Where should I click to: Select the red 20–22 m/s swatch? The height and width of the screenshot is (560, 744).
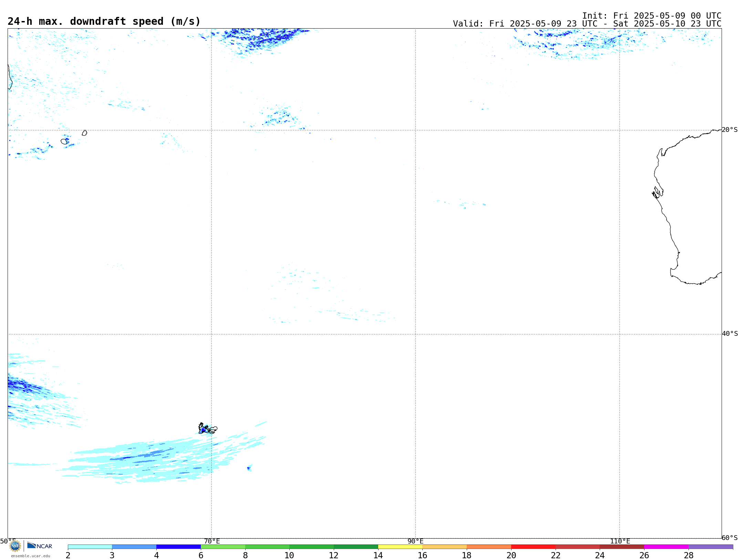[533, 547]
